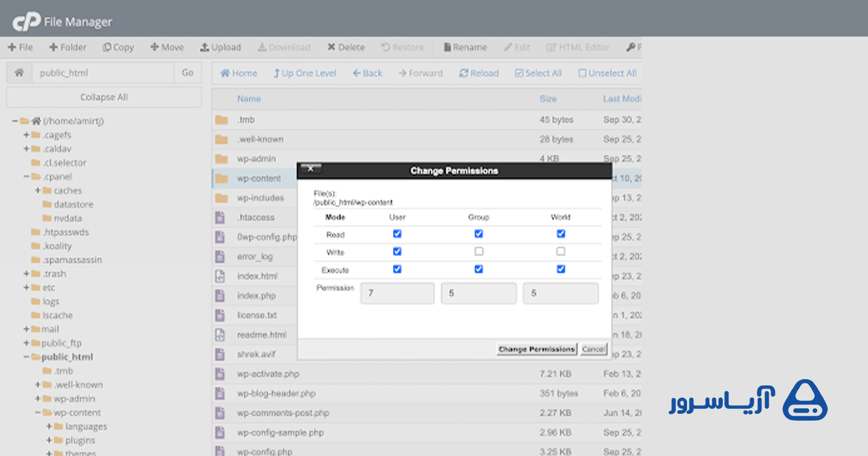Select wp-config-sample.php in file list

click(x=280, y=432)
